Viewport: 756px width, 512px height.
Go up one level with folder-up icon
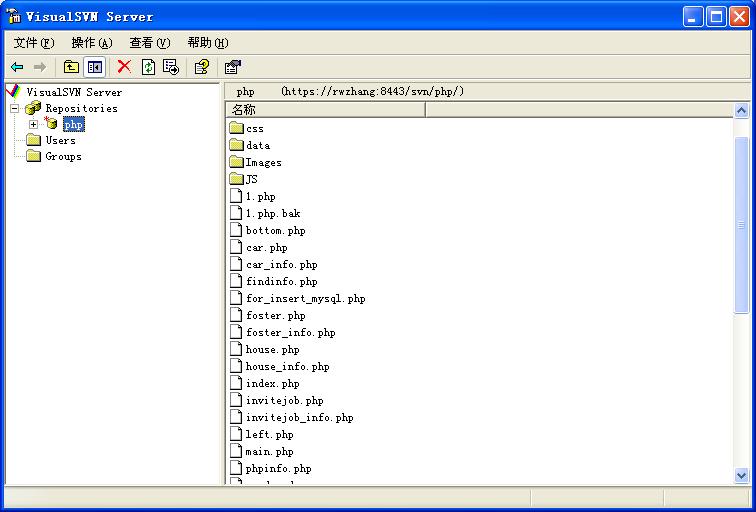[71, 67]
